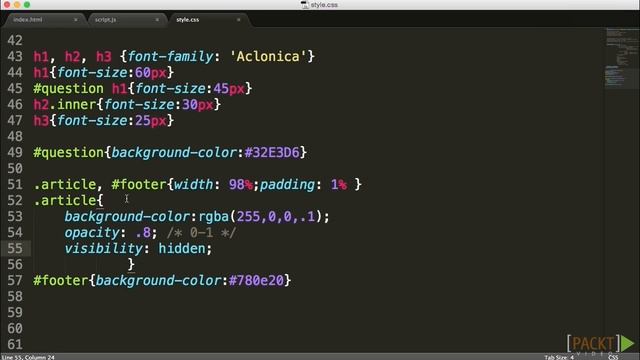Click line number 43 in the gutter
Image resolution: width=640 pixels, height=360 pixels.
tap(15, 56)
